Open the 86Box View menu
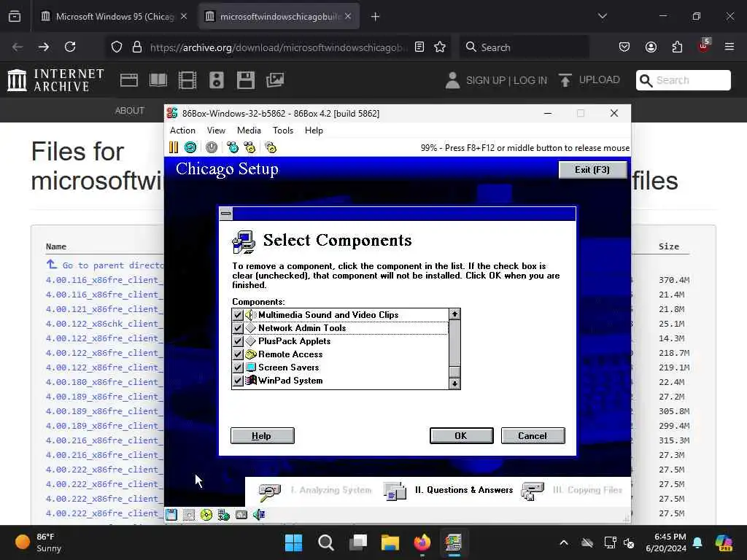 [x=216, y=131]
